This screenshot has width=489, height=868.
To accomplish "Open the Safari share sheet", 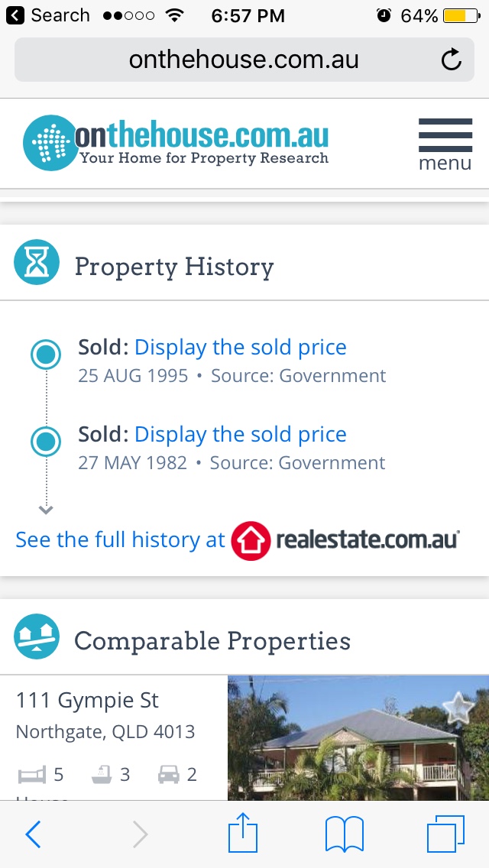I will (244, 833).
